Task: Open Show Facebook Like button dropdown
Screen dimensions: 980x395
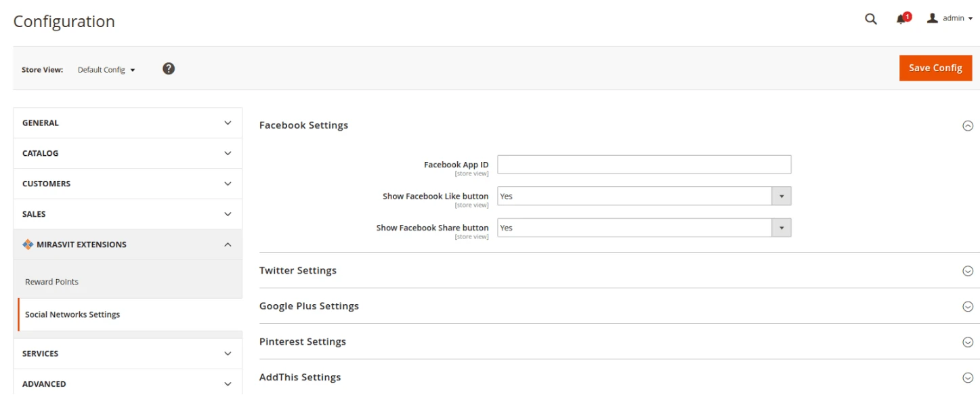Action: pos(643,196)
